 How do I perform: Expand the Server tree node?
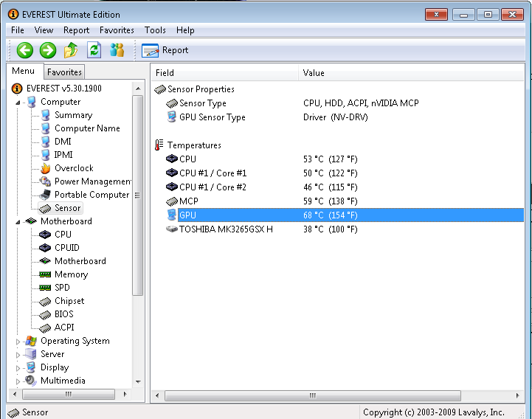point(18,355)
